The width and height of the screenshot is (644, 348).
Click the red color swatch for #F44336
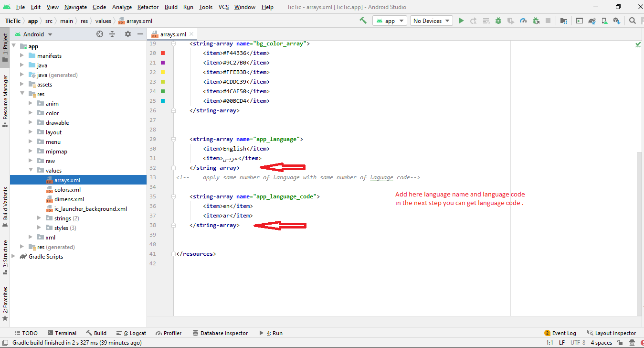tap(163, 53)
